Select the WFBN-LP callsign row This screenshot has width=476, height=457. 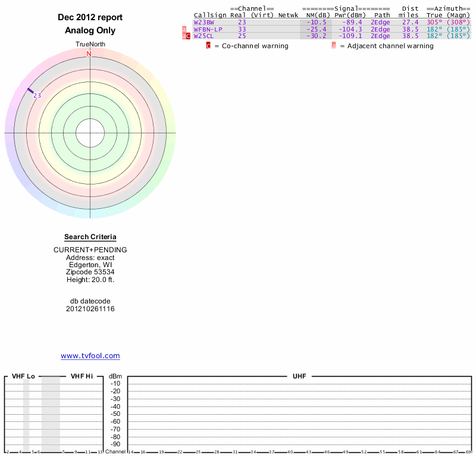click(x=208, y=29)
